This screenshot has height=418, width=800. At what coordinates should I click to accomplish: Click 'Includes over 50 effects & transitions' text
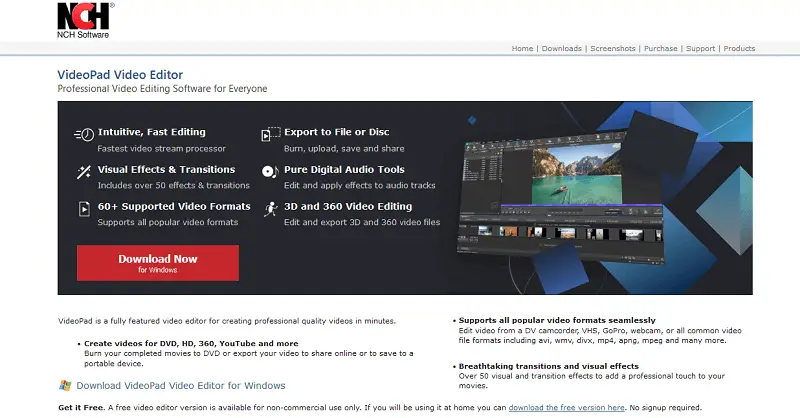(x=173, y=185)
